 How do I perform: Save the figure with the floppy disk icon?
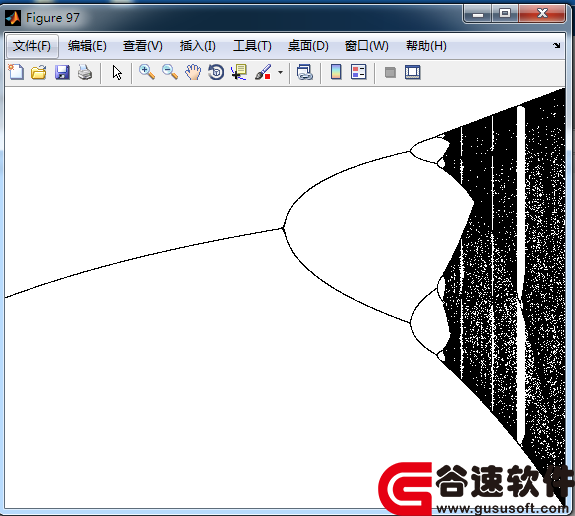[x=62, y=72]
